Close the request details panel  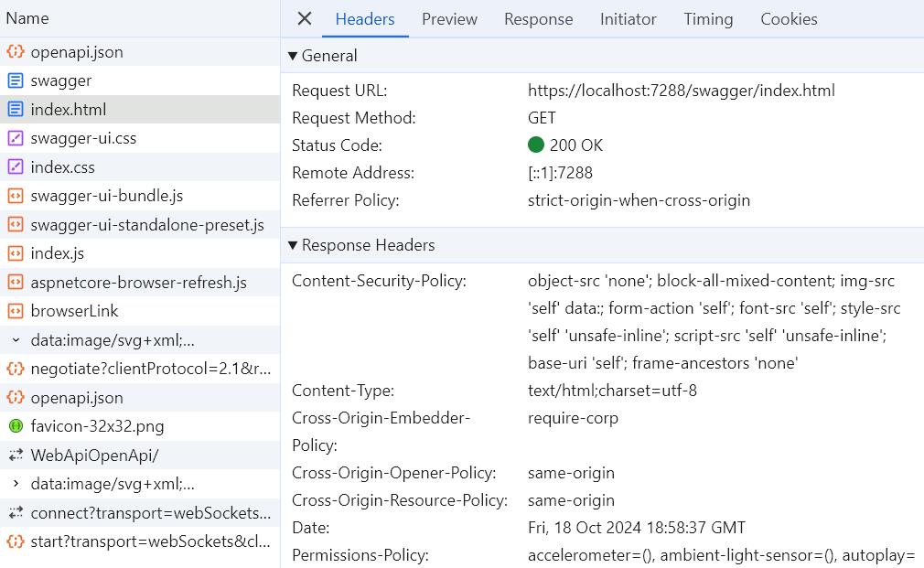point(305,19)
